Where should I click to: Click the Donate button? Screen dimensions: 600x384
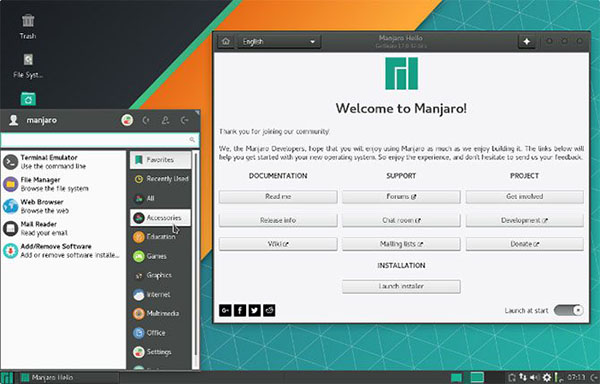click(525, 244)
